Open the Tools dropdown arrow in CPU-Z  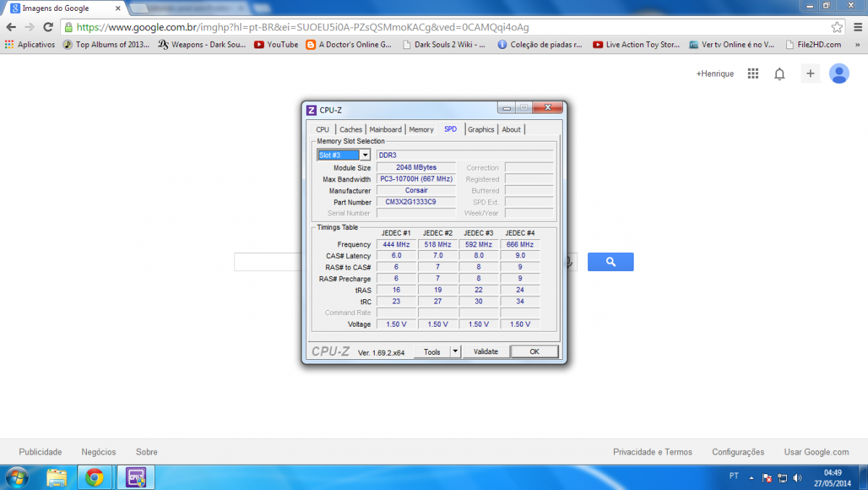click(455, 352)
